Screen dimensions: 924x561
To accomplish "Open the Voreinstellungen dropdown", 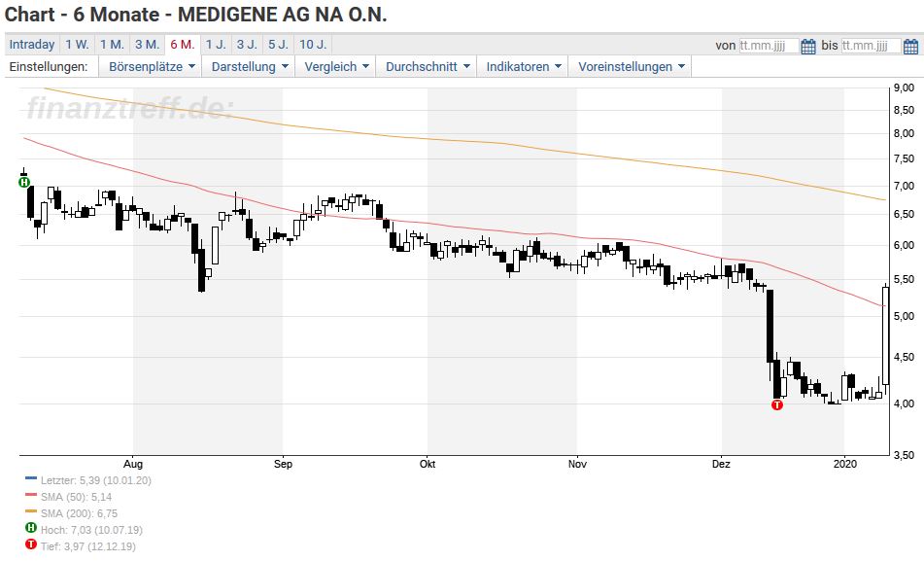I will point(631,67).
